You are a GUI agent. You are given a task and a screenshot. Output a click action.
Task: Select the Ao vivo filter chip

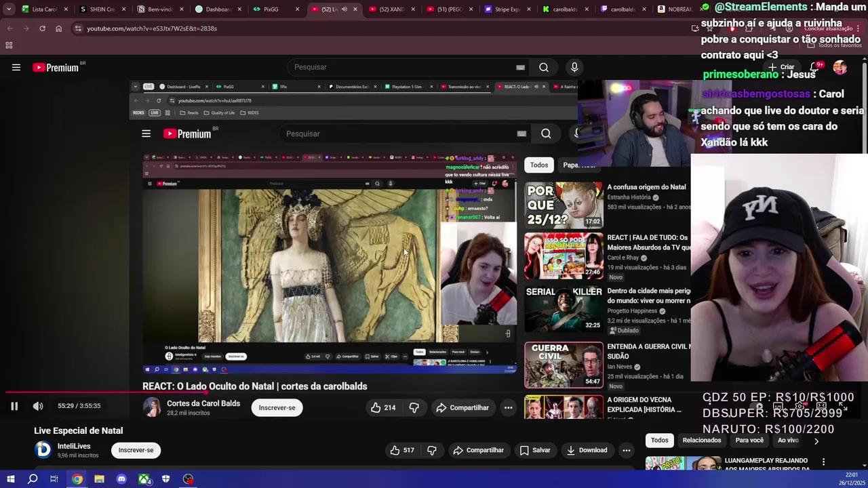click(x=788, y=441)
